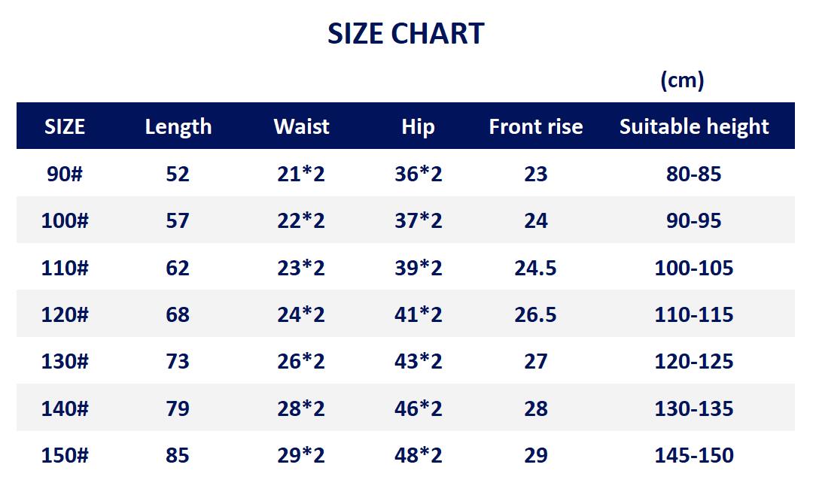This screenshot has height=504, width=816.
Task: Click the SIZE CHART title
Action: coord(406,34)
